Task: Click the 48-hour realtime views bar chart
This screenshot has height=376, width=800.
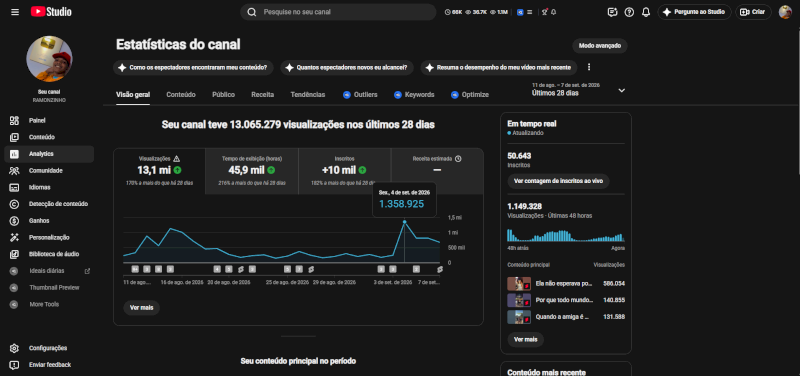Action: click(x=566, y=235)
